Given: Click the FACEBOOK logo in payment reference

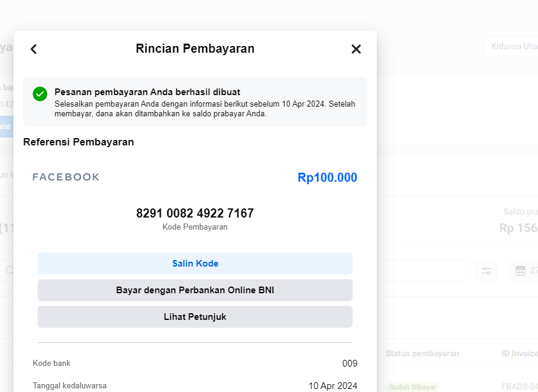Looking at the screenshot, I should pyautogui.click(x=66, y=177).
